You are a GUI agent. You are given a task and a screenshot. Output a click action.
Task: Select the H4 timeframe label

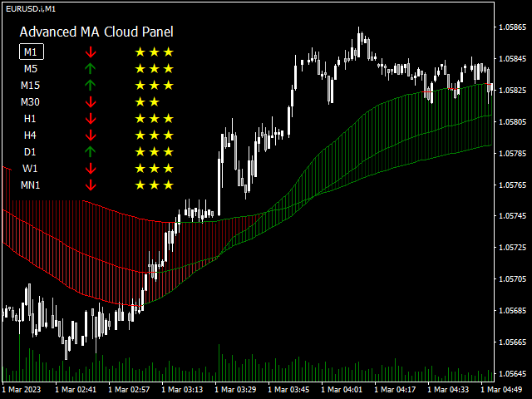30,135
